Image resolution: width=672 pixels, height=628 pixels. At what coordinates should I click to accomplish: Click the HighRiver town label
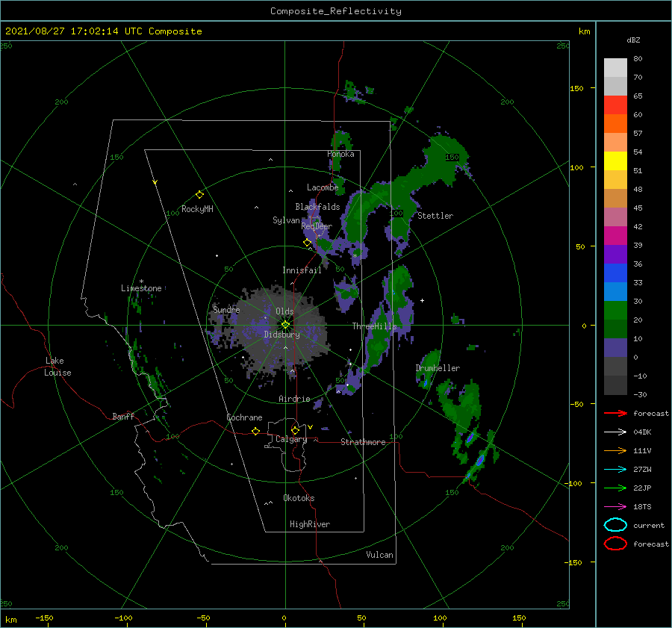310,524
